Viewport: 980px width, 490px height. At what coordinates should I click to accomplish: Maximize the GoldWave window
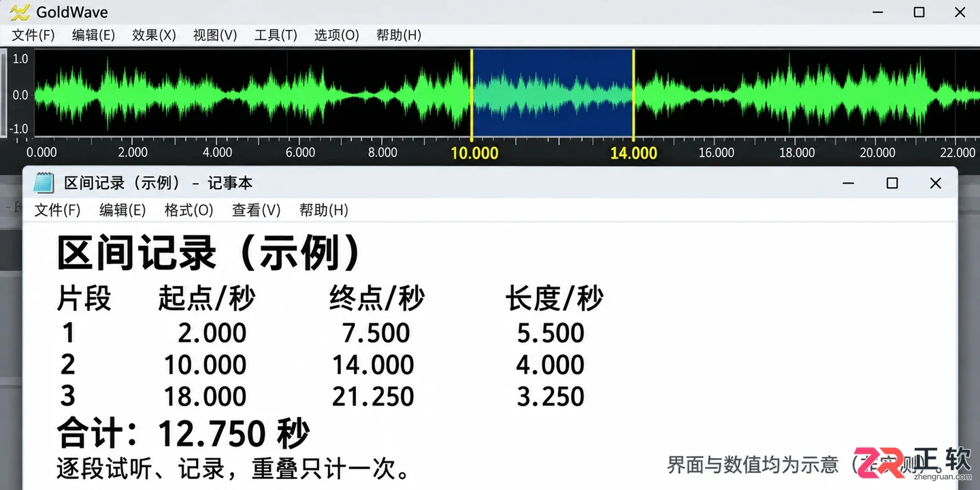pyautogui.click(x=919, y=12)
